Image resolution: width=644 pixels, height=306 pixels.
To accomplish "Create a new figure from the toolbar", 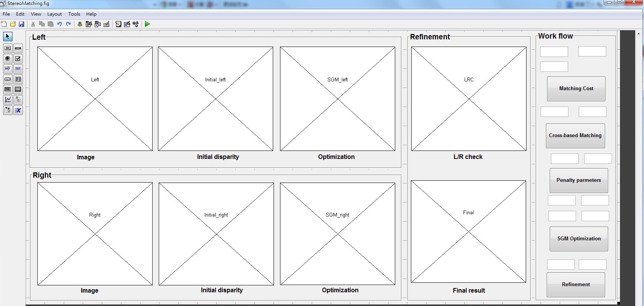I will point(4,24).
